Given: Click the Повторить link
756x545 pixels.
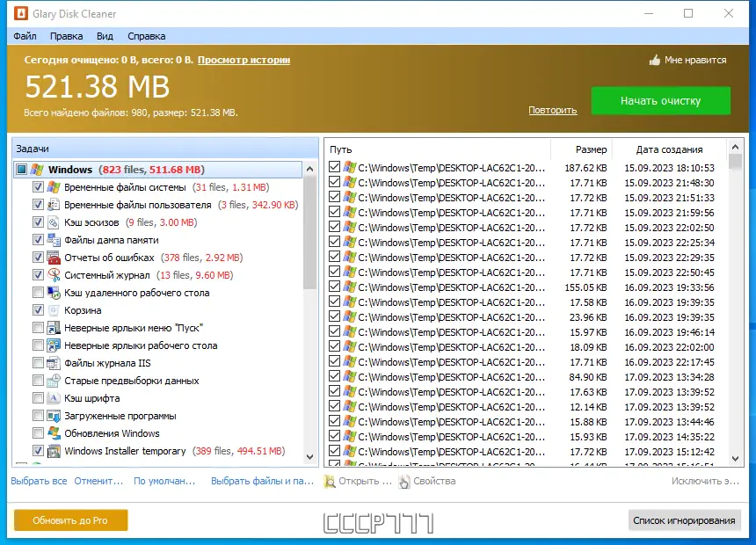Looking at the screenshot, I should [x=553, y=110].
